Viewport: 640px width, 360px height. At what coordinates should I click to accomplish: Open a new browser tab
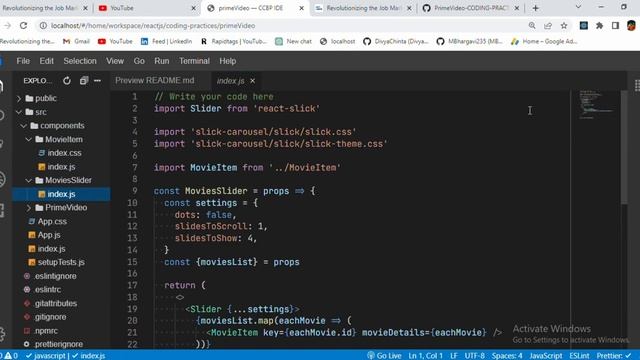click(536, 8)
